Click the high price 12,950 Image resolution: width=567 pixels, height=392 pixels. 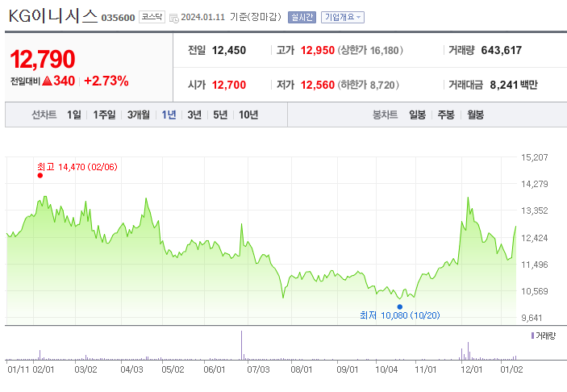pos(318,50)
